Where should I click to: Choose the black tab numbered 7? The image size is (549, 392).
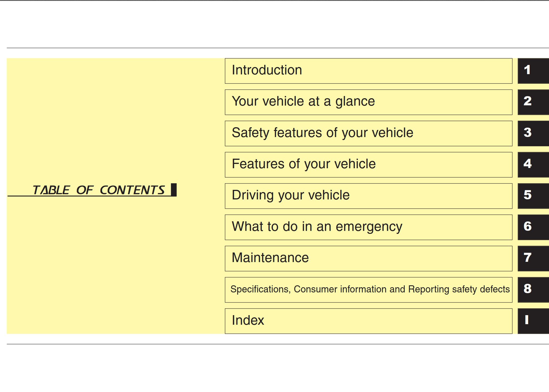click(x=533, y=258)
